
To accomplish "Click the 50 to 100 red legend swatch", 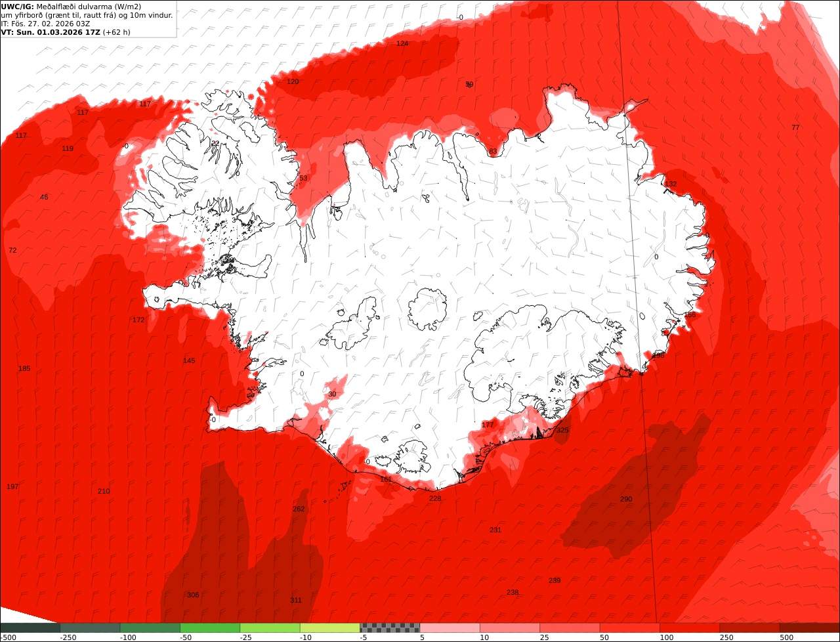I will click(629, 628).
